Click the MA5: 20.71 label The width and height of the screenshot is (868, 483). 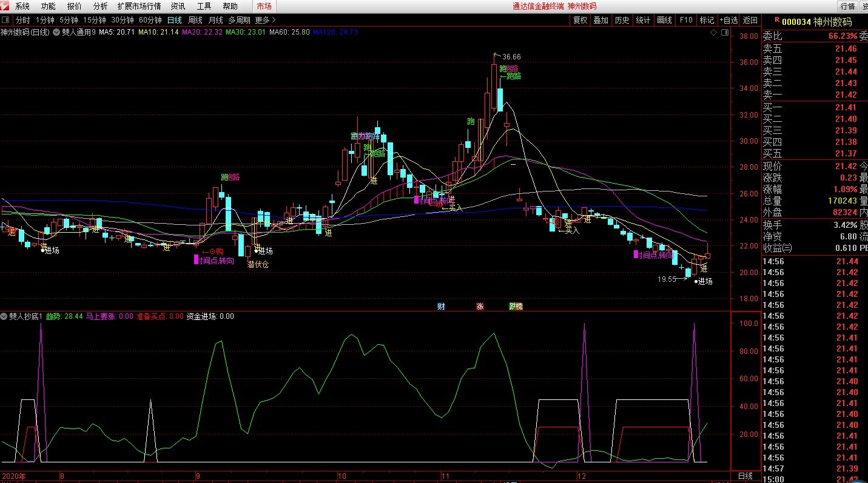116,32
